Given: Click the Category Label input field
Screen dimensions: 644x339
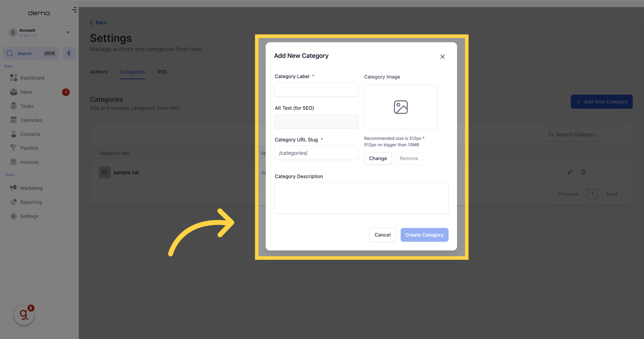Looking at the screenshot, I should pyautogui.click(x=316, y=89).
